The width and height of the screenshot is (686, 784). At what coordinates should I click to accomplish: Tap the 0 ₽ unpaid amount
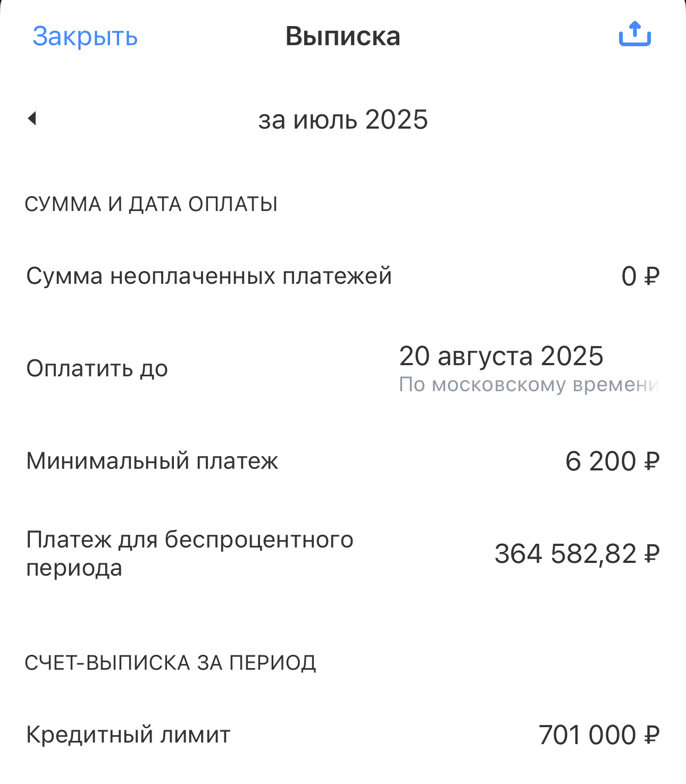tap(640, 276)
